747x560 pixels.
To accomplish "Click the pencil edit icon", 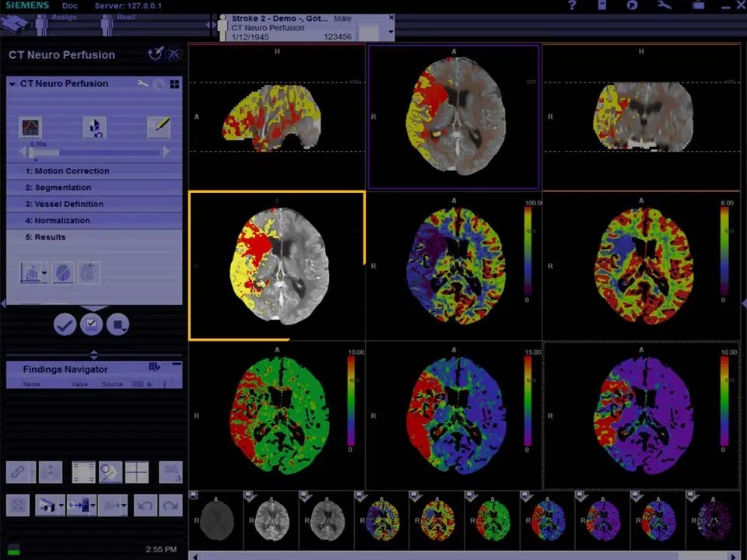I will point(159,128).
